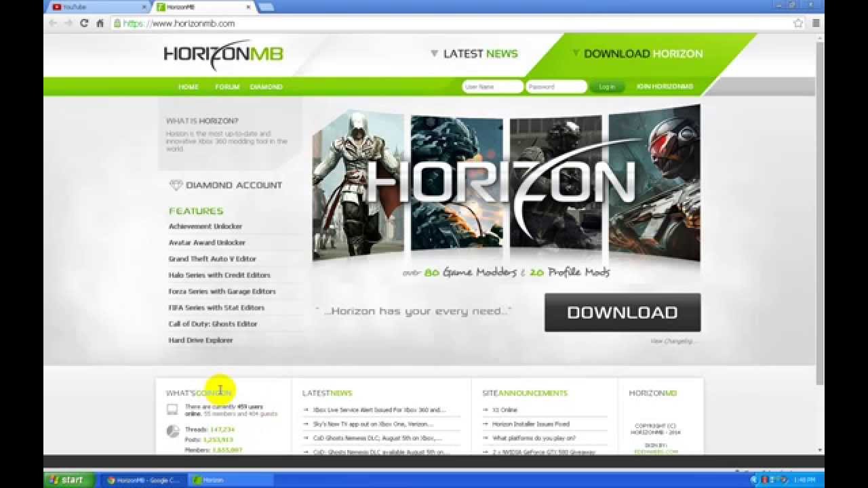Open the Xbox Live Service Alert news item

click(x=379, y=410)
